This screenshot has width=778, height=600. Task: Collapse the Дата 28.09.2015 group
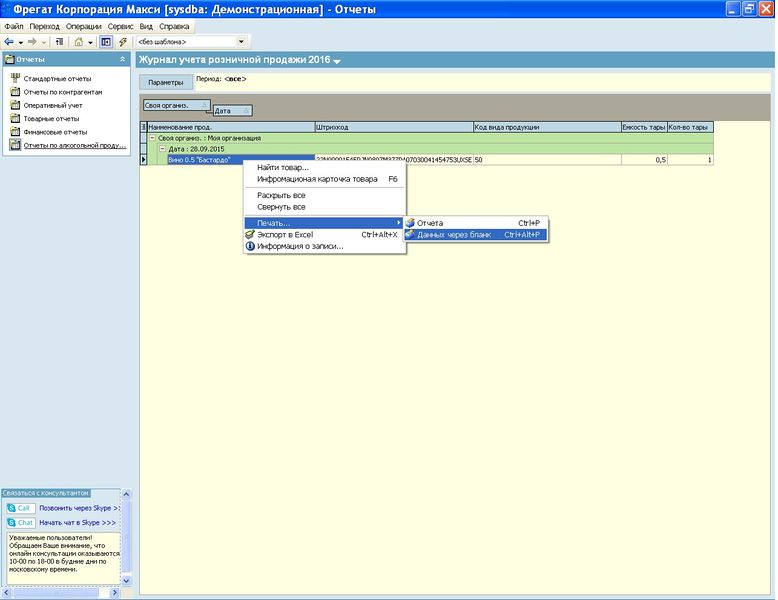[162, 149]
